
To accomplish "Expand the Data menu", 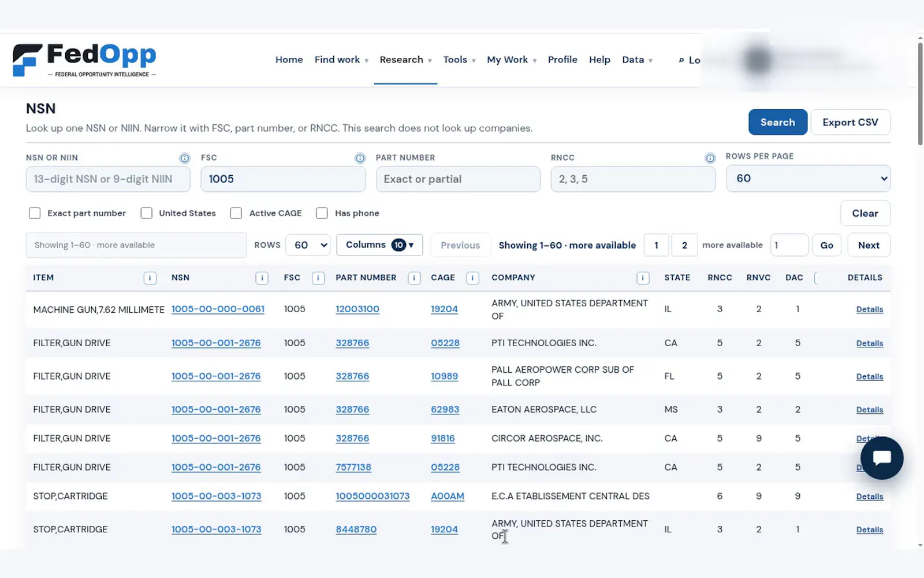I will pyautogui.click(x=637, y=60).
